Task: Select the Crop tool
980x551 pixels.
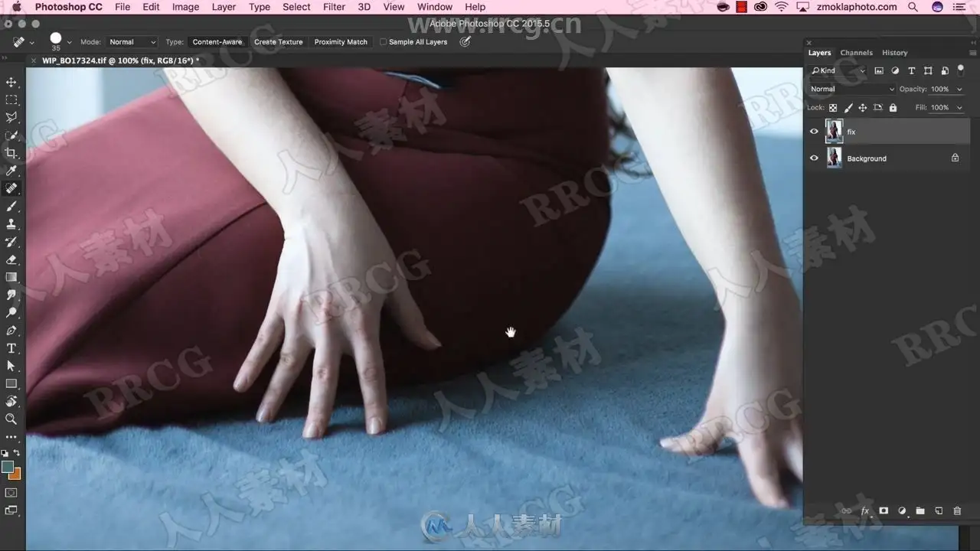Action: click(11, 153)
